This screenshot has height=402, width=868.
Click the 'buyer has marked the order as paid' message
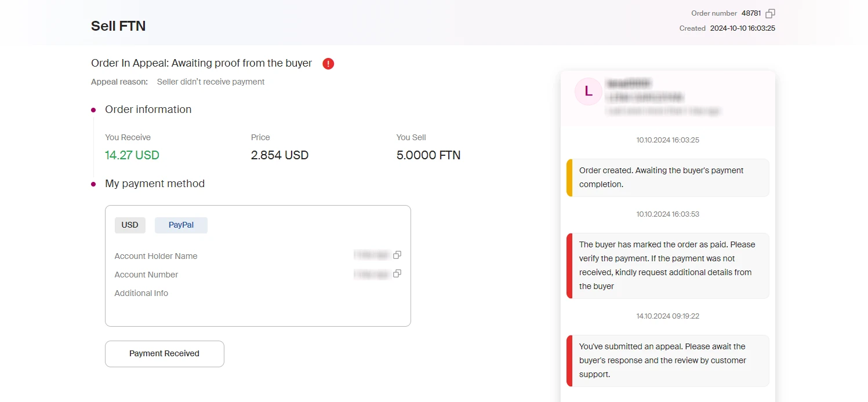[x=667, y=265]
